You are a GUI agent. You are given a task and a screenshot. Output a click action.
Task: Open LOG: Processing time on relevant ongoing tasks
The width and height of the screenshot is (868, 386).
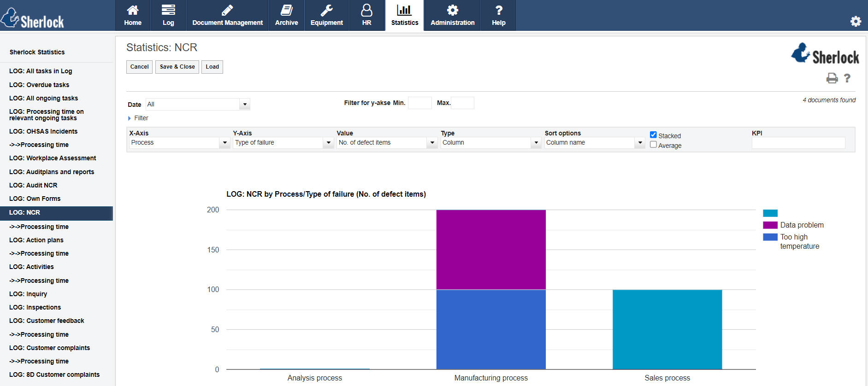tap(47, 115)
